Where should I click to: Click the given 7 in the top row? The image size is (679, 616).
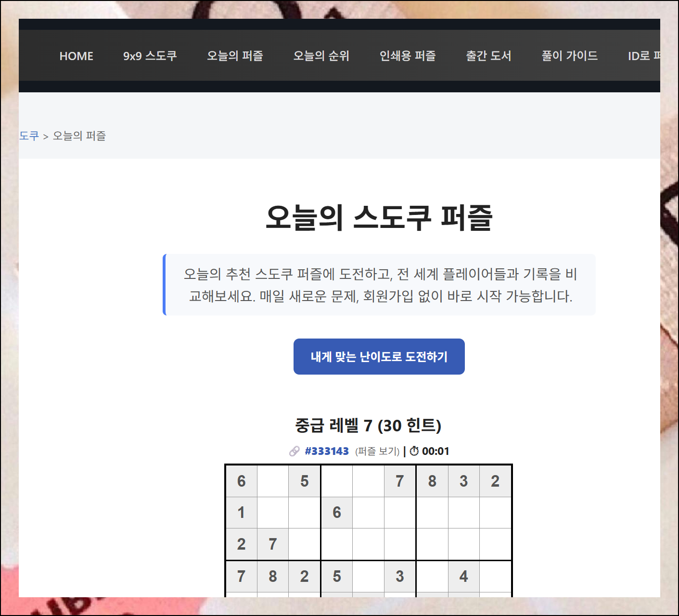(x=400, y=481)
